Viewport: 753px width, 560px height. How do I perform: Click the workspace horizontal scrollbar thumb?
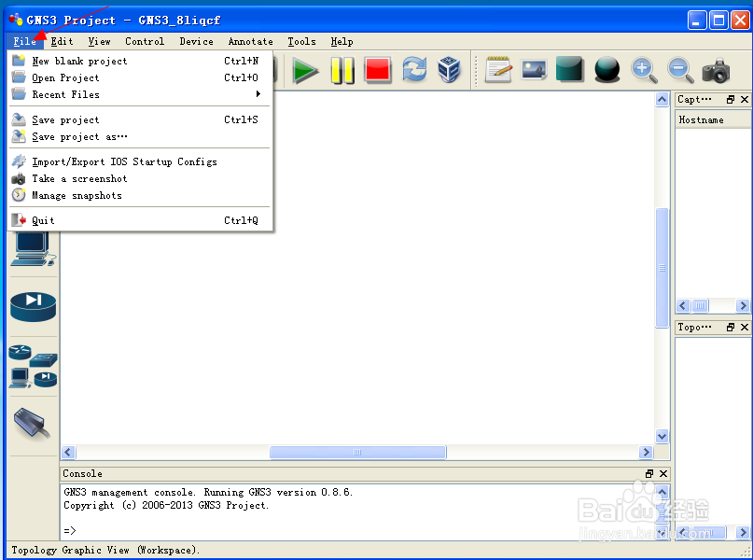[357, 452]
